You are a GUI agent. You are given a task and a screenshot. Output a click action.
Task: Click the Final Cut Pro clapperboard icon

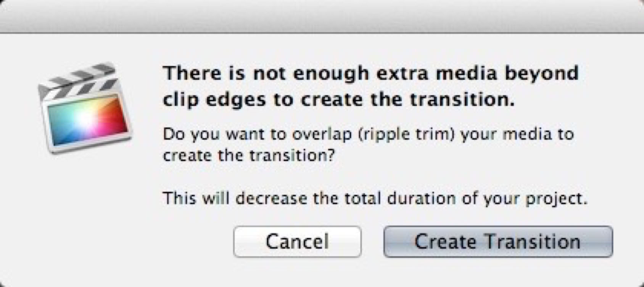click(85, 109)
